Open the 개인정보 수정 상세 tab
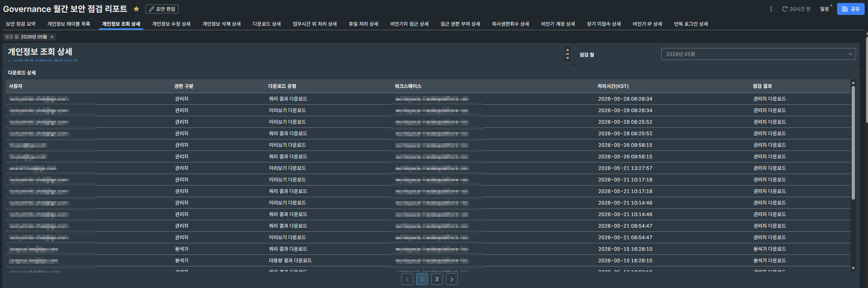Screen dimensions: 868x288 pyautogui.click(x=171, y=24)
